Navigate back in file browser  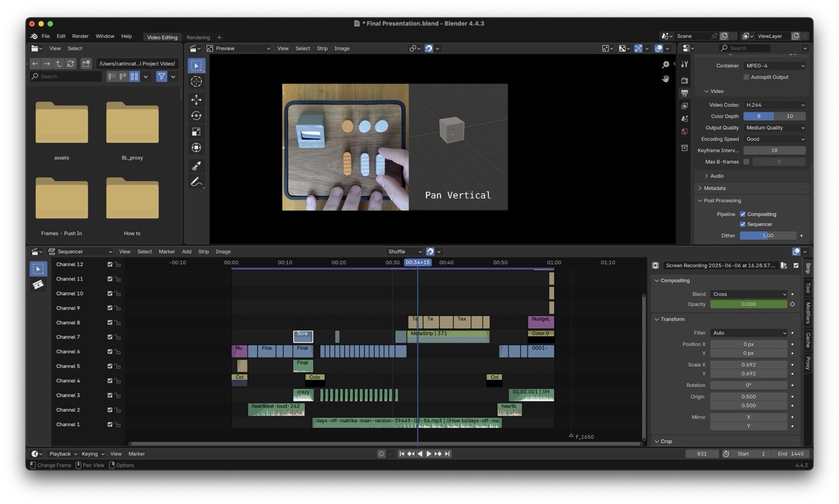pyautogui.click(x=35, y=64)
